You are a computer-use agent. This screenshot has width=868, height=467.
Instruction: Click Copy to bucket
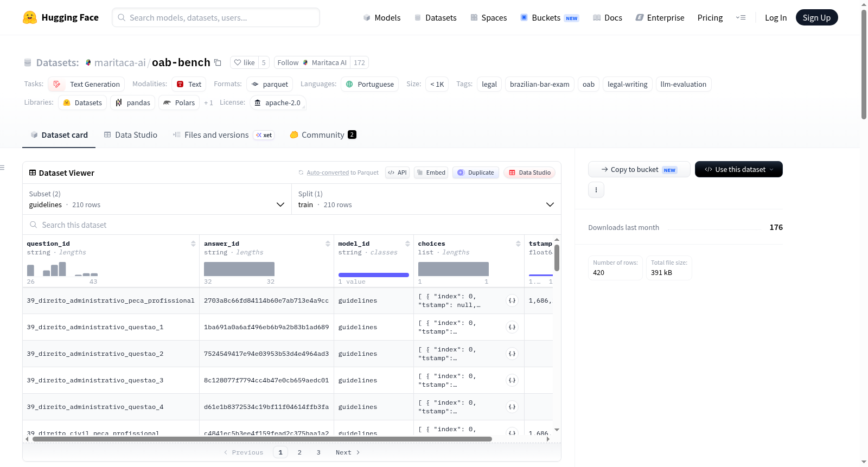pyautogui.click(x=639, y=169)
